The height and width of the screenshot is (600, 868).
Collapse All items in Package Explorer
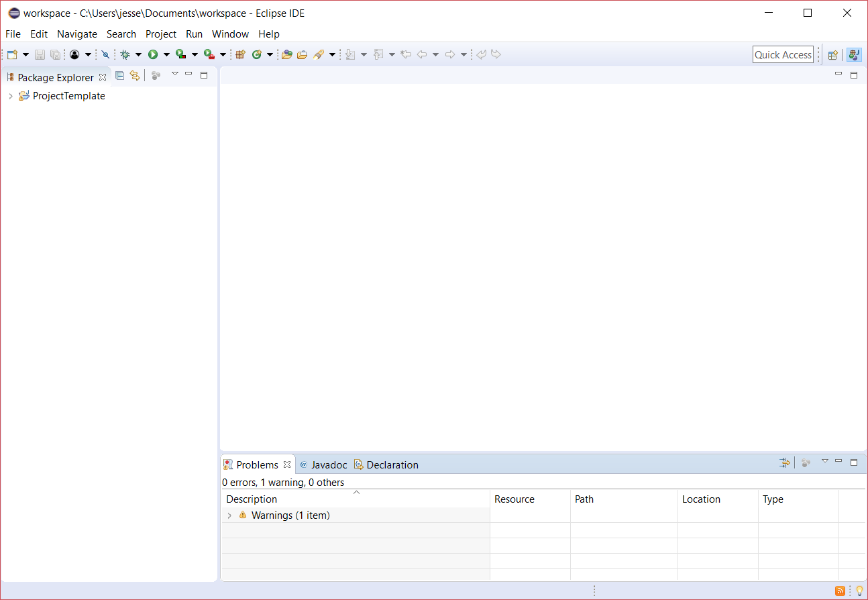[119, 75]
